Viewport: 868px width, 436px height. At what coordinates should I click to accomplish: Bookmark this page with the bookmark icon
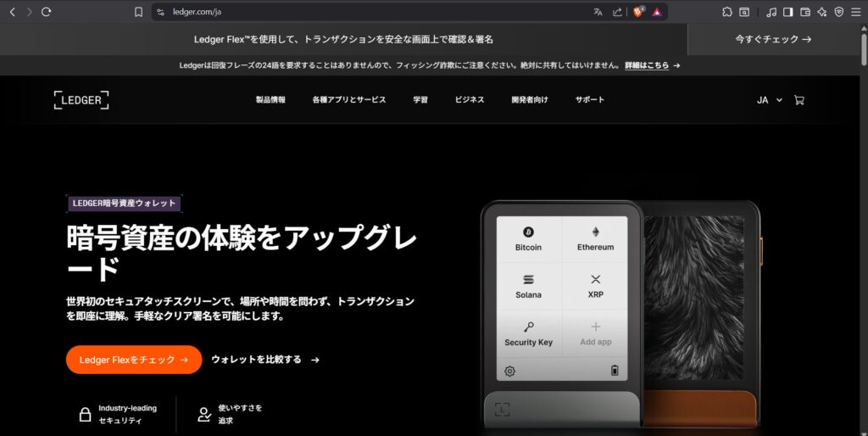point(139,12)
